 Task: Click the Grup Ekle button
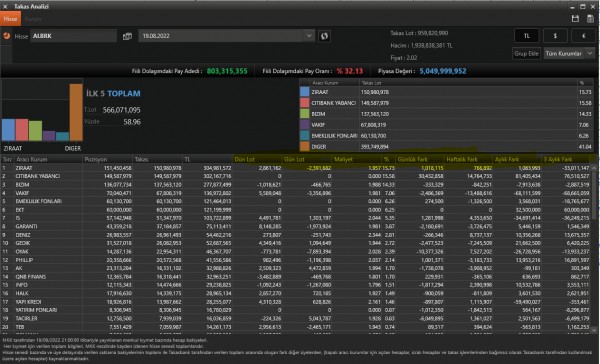point(526,54)
